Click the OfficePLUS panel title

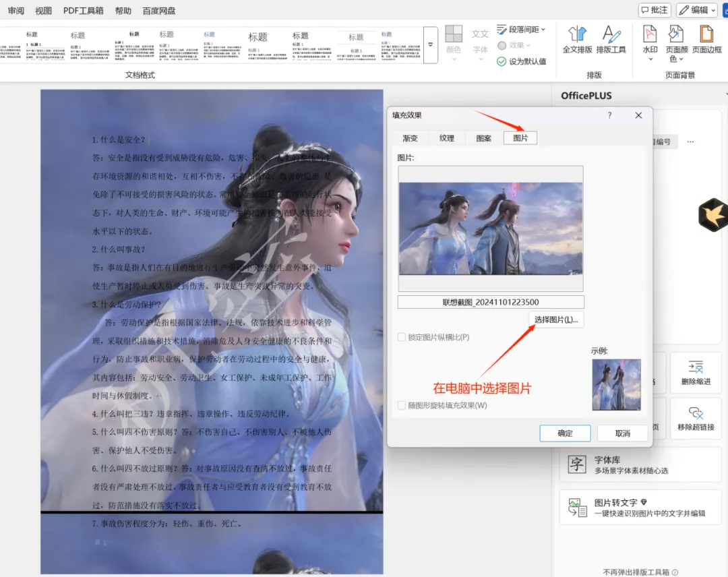click(x=586, y=96)
